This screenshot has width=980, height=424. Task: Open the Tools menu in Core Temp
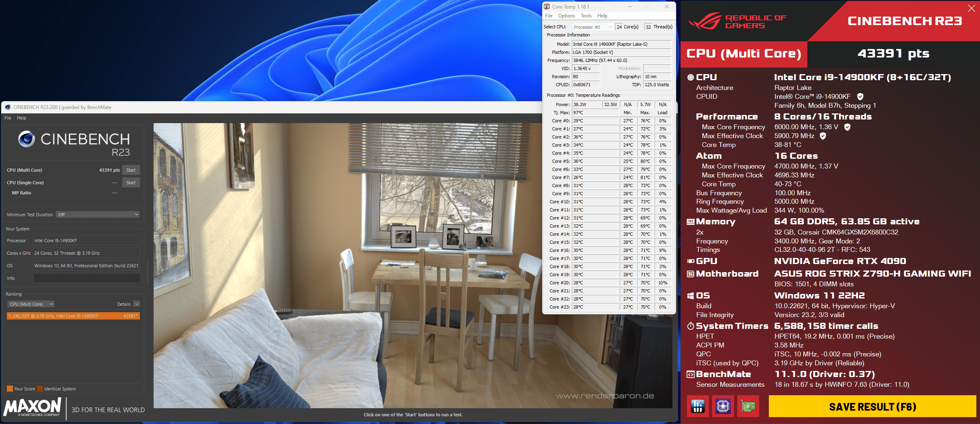[586, 16]
